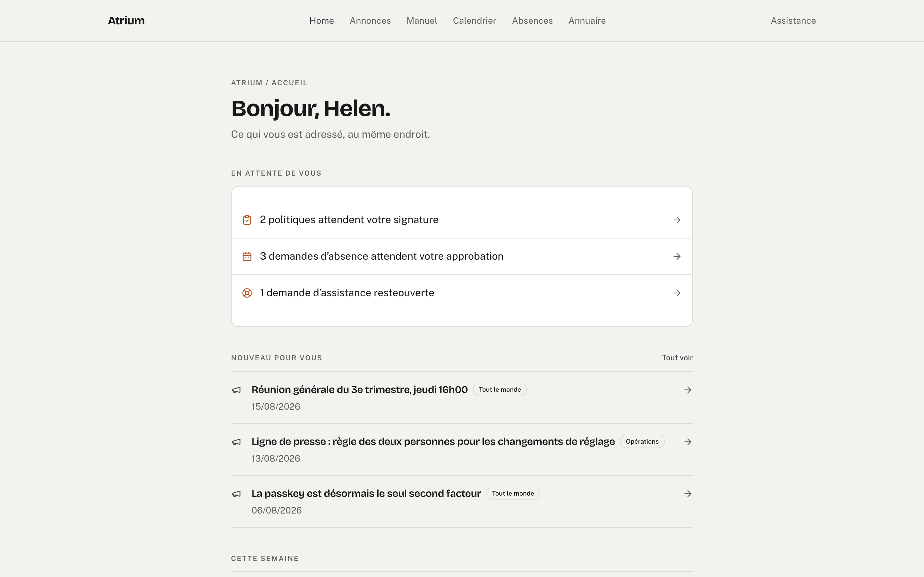Image resolution: width=924 pixels, height=577 pixels.
Task: Click the calendar icon for absence requests
Action: click(247, 256)
